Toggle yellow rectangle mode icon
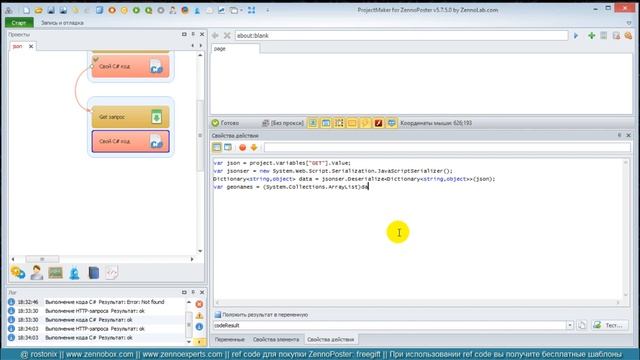The height and width of the screenshot is (360, 640). (x=352, y=123)
